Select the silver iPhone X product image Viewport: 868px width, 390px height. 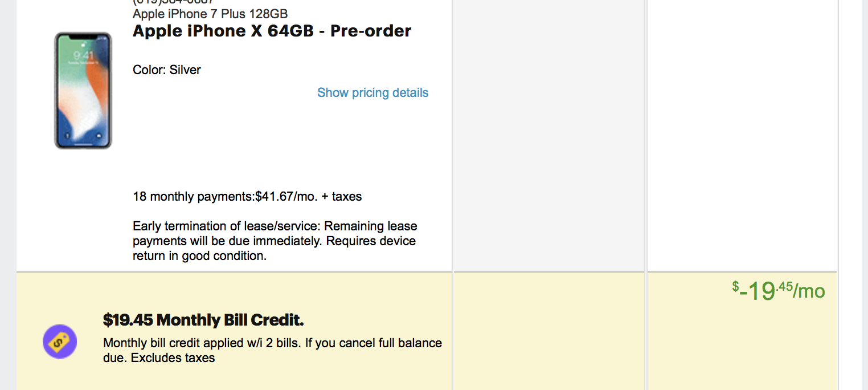coord(83,91)
